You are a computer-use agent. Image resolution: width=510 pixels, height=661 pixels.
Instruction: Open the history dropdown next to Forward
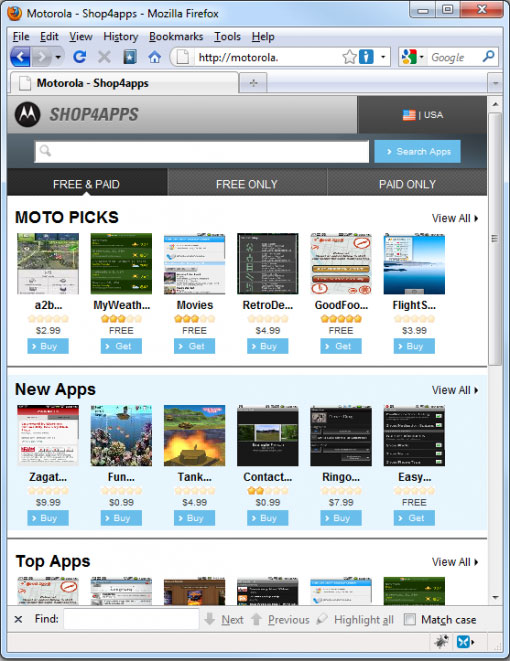[58, 57]
